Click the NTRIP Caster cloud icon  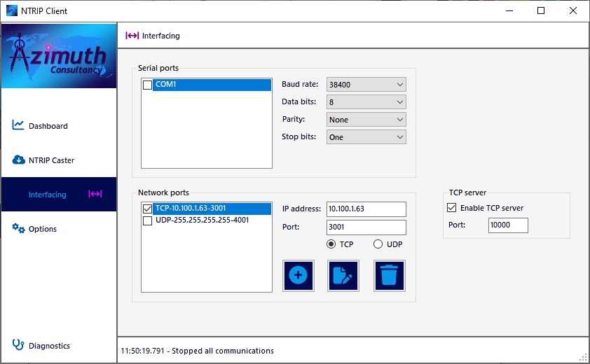point(18,160)
